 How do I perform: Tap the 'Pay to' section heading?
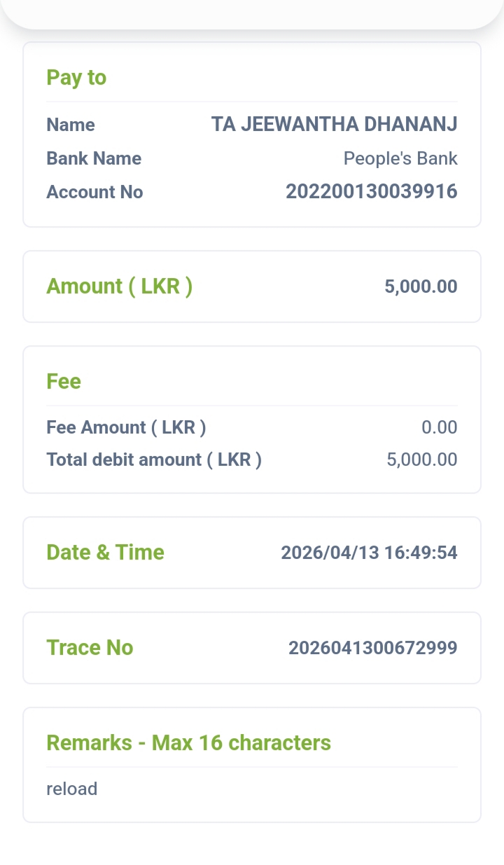click(x=76, y=78)
